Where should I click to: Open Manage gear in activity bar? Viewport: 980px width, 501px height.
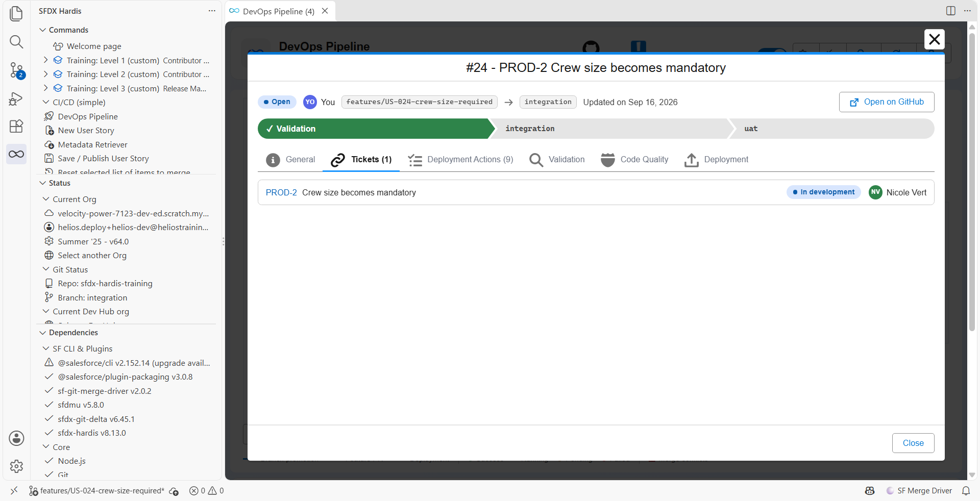[x=16, y=466]
